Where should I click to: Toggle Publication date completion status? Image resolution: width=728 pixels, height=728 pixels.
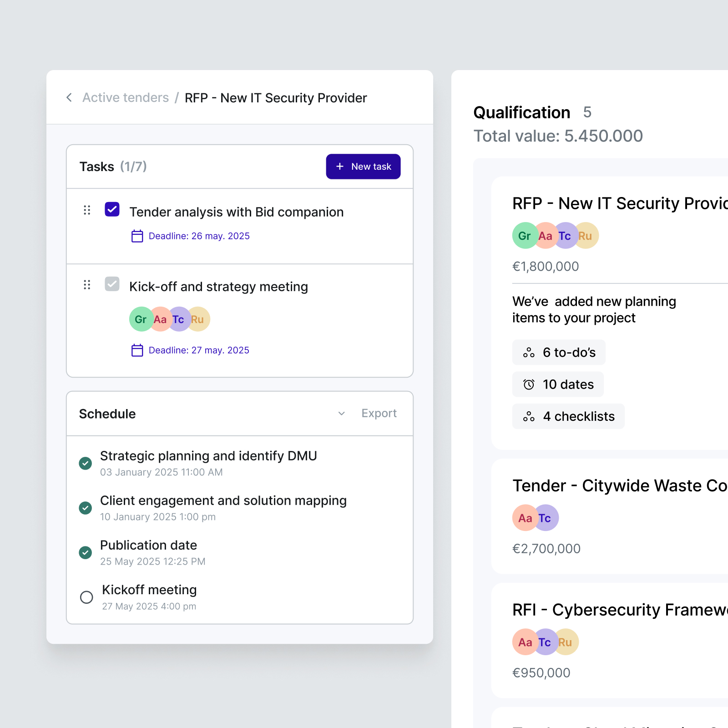[x=86, y=552]
